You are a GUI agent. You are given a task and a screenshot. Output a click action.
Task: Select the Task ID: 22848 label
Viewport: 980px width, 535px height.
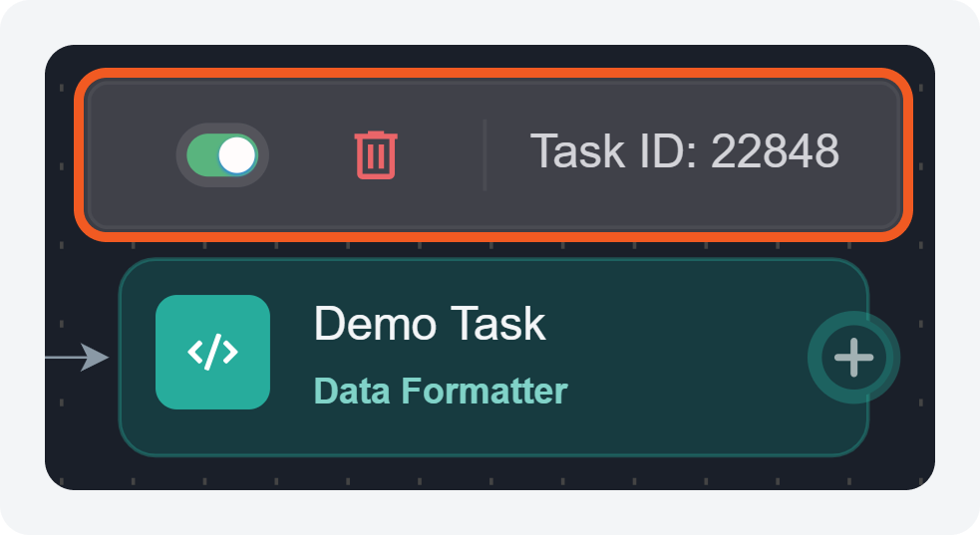pos(684,152)
